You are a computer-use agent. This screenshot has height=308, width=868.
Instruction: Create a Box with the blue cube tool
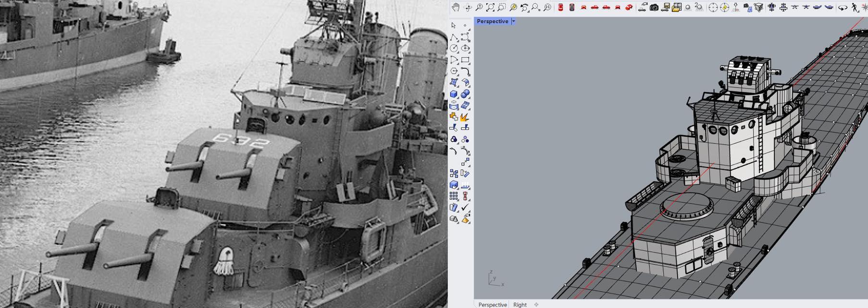(x=454, y=94)
